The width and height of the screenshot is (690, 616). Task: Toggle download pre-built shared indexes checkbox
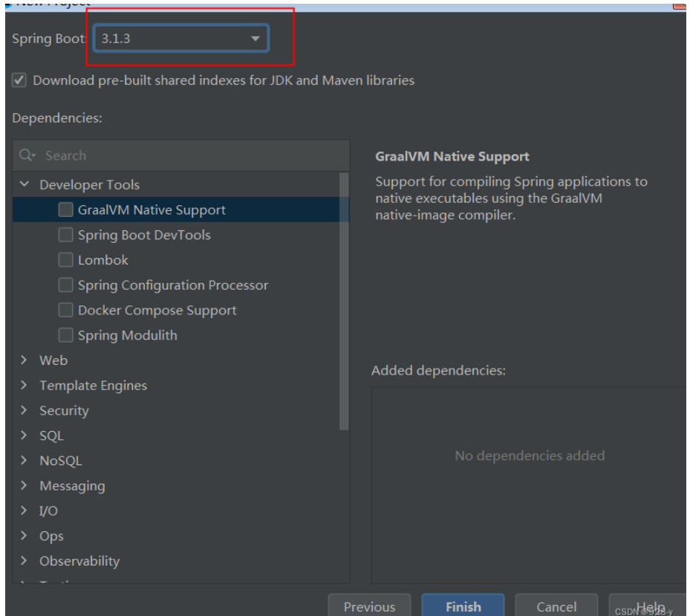(x=19, y=80)
